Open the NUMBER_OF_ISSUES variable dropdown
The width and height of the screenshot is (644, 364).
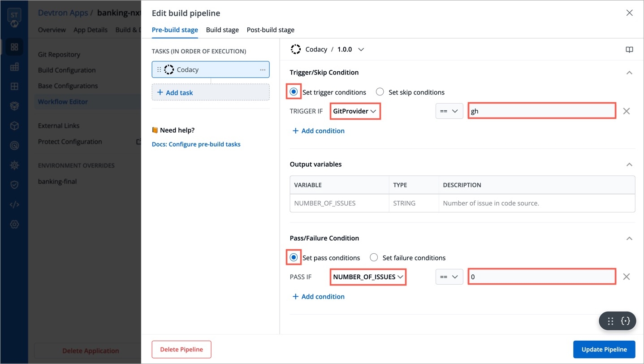(368, 277)
